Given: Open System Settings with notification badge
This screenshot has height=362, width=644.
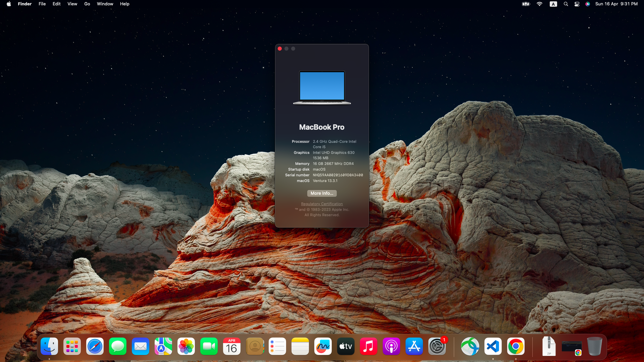Looking at the screenshot, I should coord(437,346).
